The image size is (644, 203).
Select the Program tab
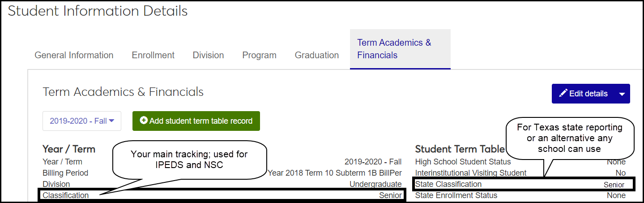pyautogui.click(x=259, y=55)
